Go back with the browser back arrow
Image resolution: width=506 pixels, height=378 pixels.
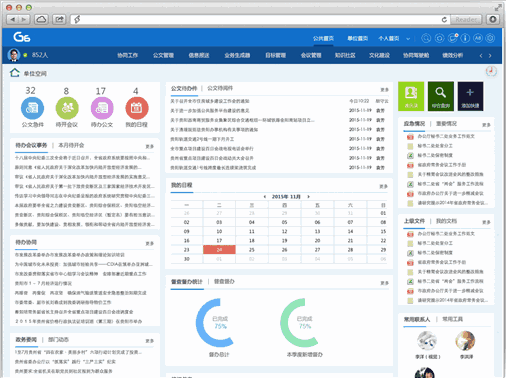(13, 19)
